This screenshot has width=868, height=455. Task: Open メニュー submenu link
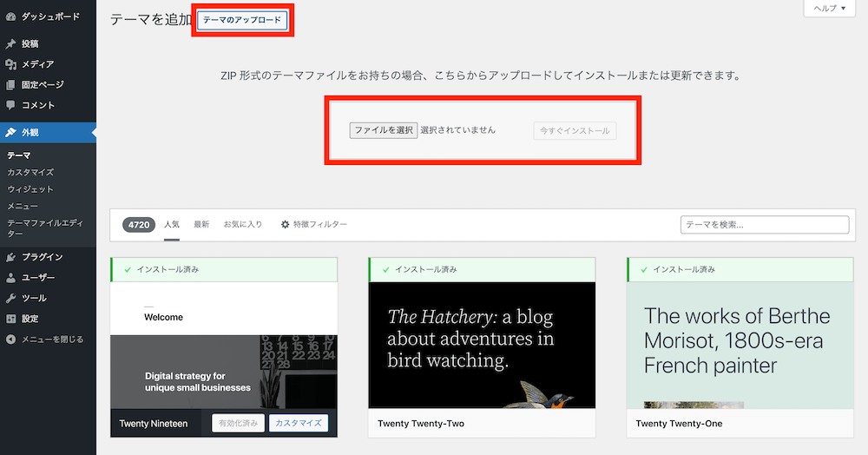(x=23, y=206)
